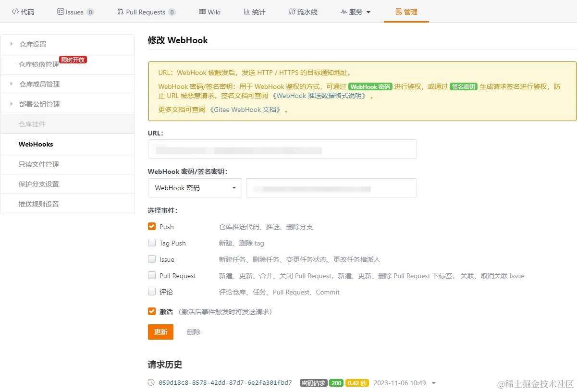This screenshot has height=392, width=577.
Task: Click the Wiki book icon
Action: [x=202, y=11]
